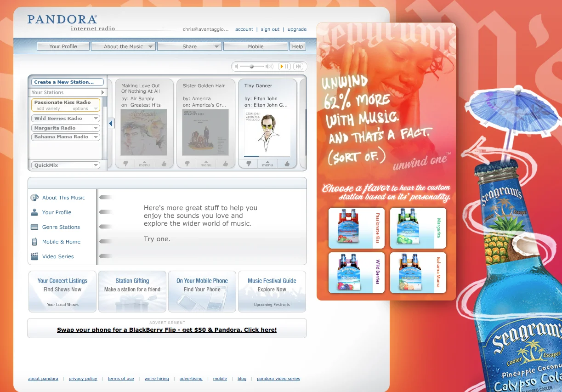This screenshot has width=562, height=392.
Task: Thumbs down Sister Golden Hair
Action: (187, 164)
